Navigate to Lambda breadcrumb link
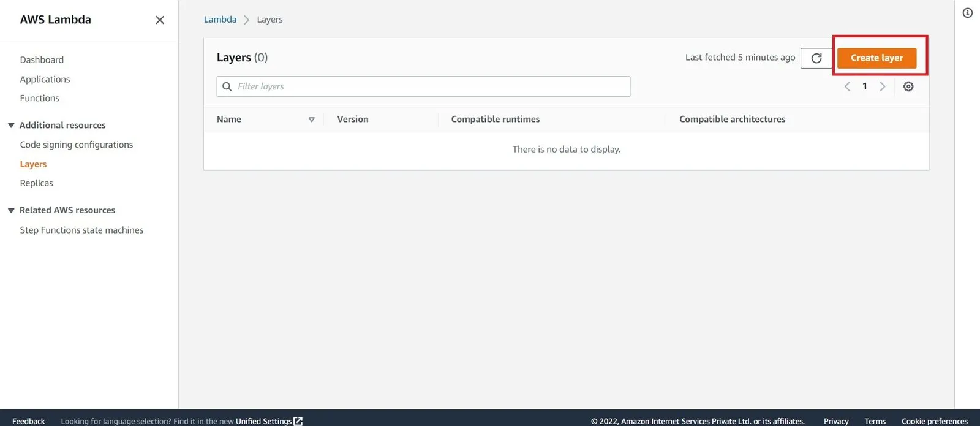 click(x=220, y=20)
